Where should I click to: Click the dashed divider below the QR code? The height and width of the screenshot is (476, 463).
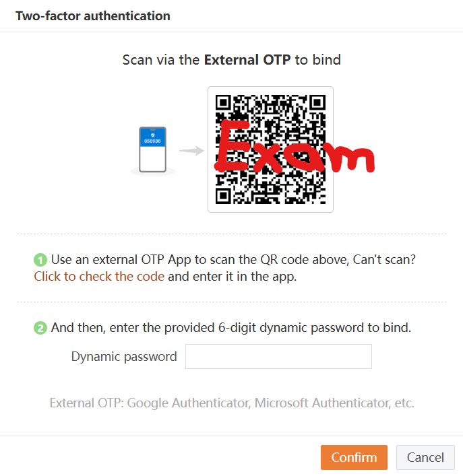(x=231, y=234)
